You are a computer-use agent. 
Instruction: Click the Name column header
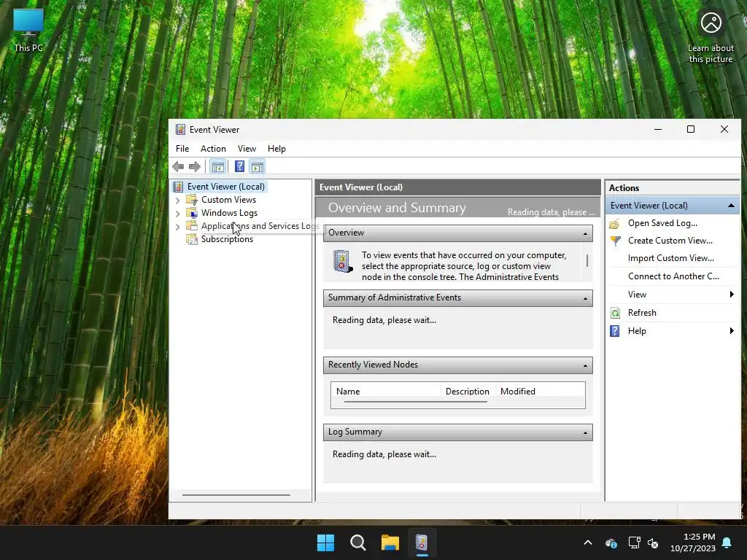pos(386,391)
